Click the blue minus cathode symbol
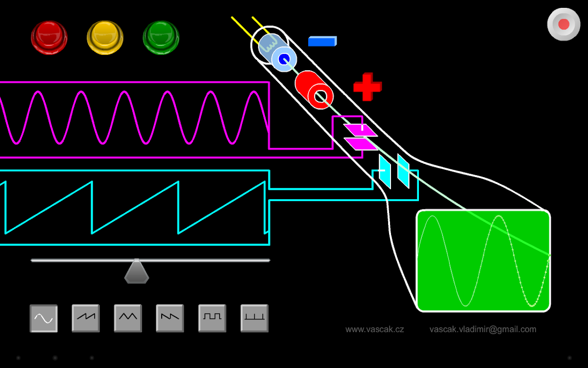 322,41
